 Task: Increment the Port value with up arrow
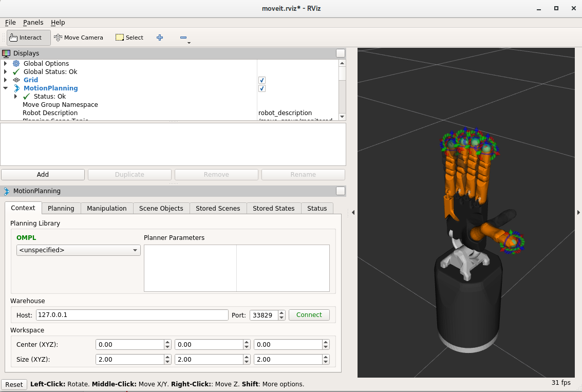(x=281, y=312)
